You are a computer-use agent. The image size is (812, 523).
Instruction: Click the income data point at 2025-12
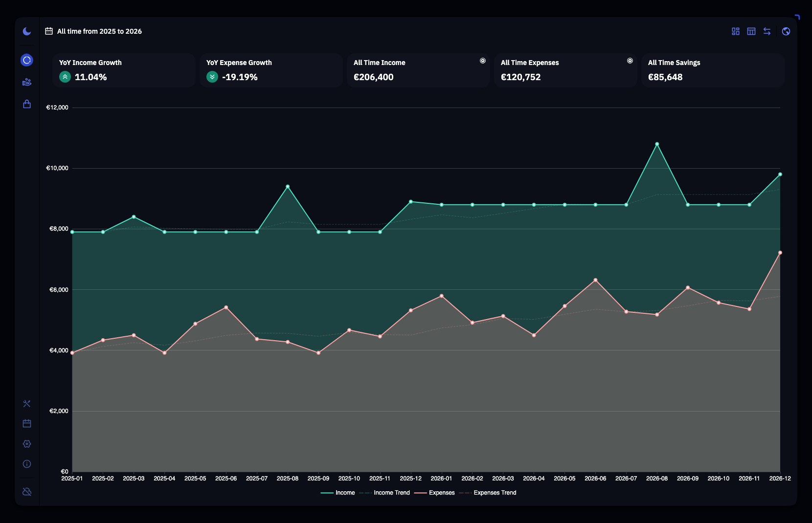tap(411, 201)
